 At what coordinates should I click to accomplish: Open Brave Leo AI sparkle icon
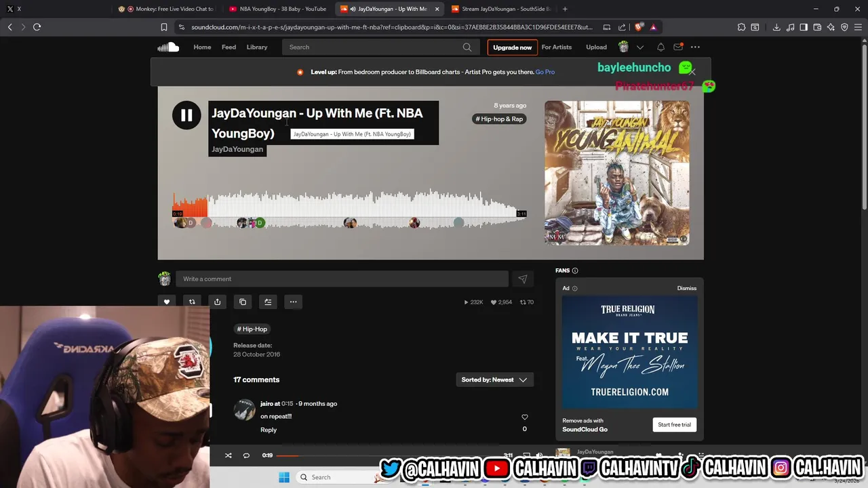point(831,27)
